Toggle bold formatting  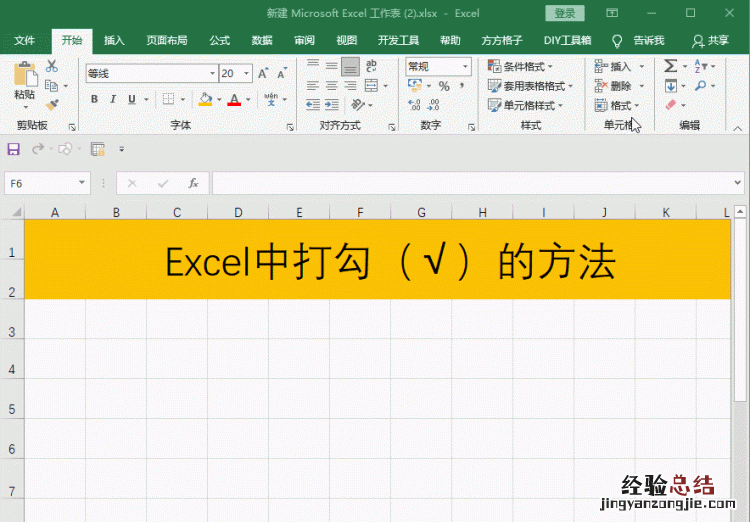click(95, 99)
